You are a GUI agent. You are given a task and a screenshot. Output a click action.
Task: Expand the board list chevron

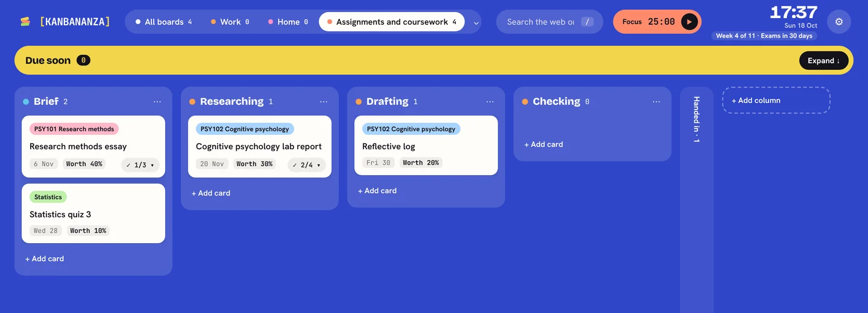tap(476, 23)
